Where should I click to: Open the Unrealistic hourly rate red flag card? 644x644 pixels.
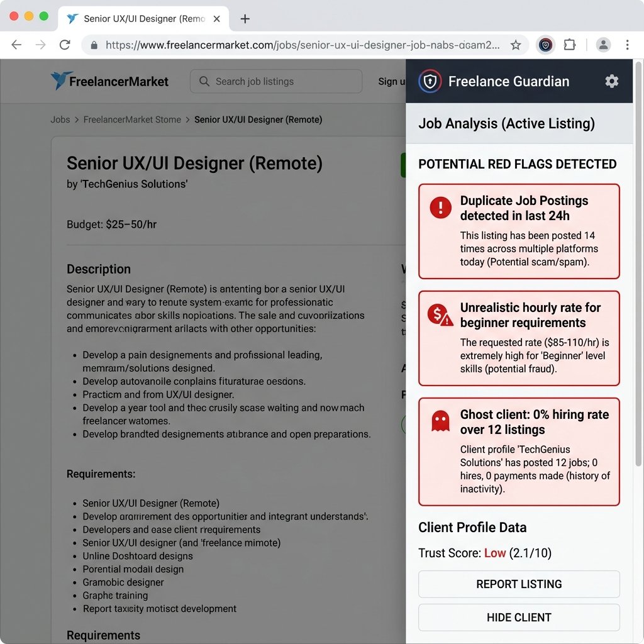pyautogui.click(x=519, y=338)
